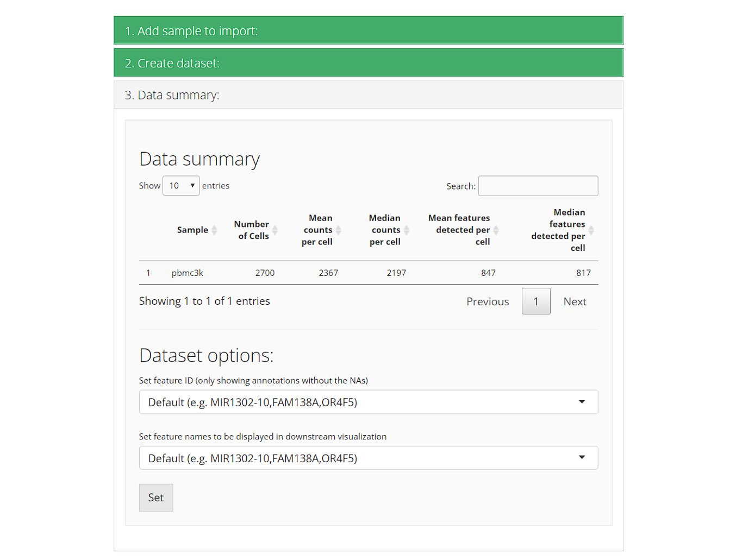The height and width of the screenshot is (560, 736).
Task: Go to the Next table page
Action: (575, 301)
